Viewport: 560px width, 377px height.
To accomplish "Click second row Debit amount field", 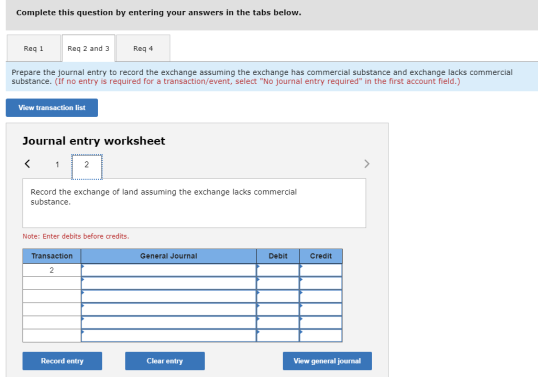I will [278, 283].
